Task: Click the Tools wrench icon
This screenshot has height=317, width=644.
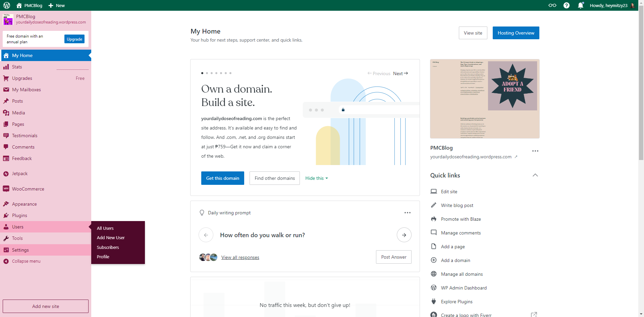Action: [6, 238]
